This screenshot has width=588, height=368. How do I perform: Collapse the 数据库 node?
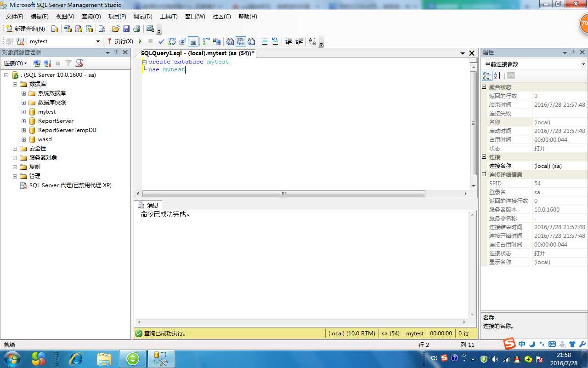(15, 84)
